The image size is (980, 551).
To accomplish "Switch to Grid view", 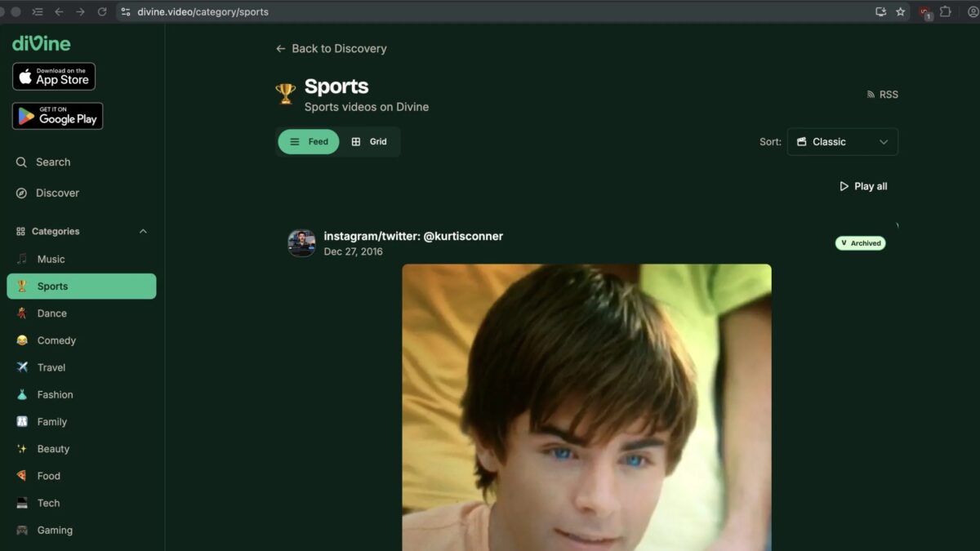I will click(369, 142).
